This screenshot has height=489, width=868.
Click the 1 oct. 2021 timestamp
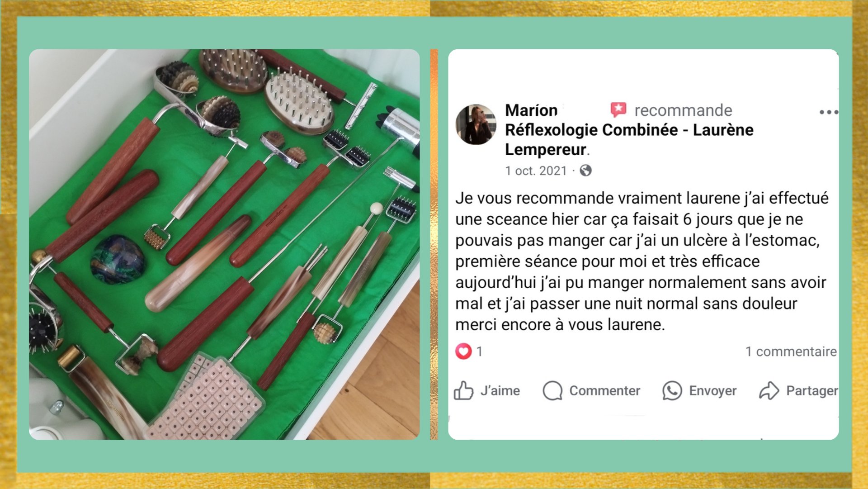tap(536, 171)
